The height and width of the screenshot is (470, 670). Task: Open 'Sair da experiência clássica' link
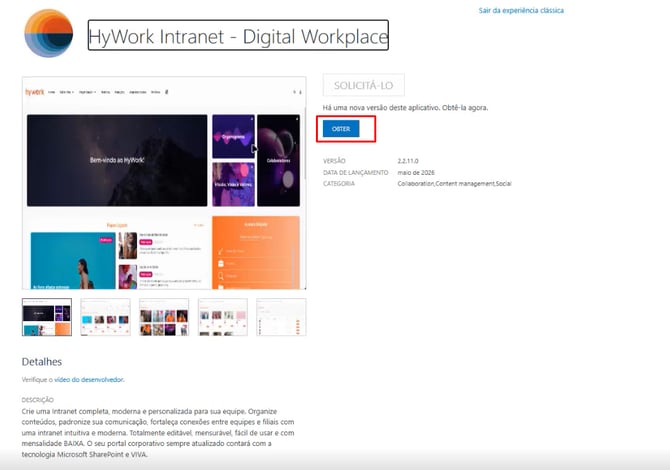tap(521, 10)
